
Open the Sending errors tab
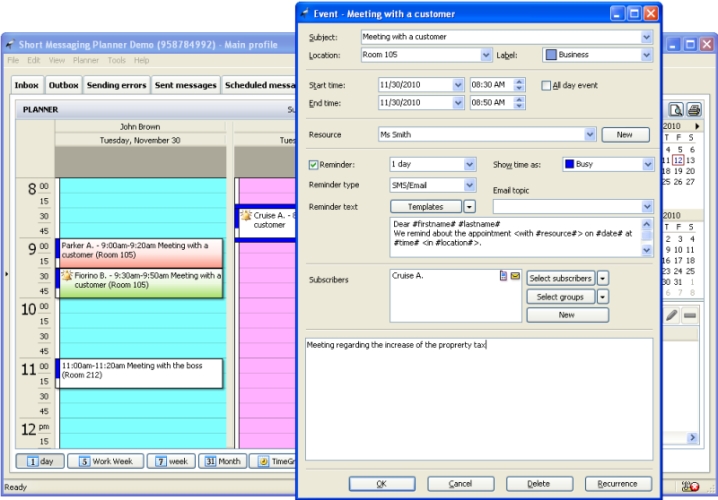pyautogui.click(x=117, y=86)
